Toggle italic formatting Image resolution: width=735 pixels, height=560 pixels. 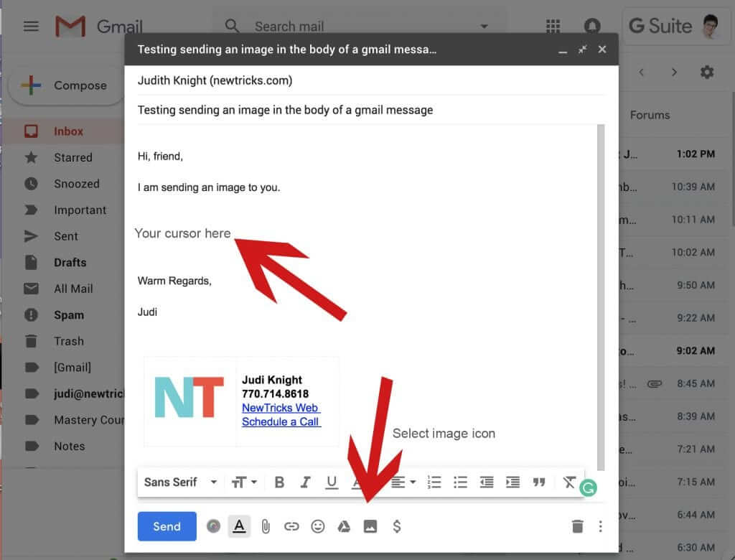point(305,482)
